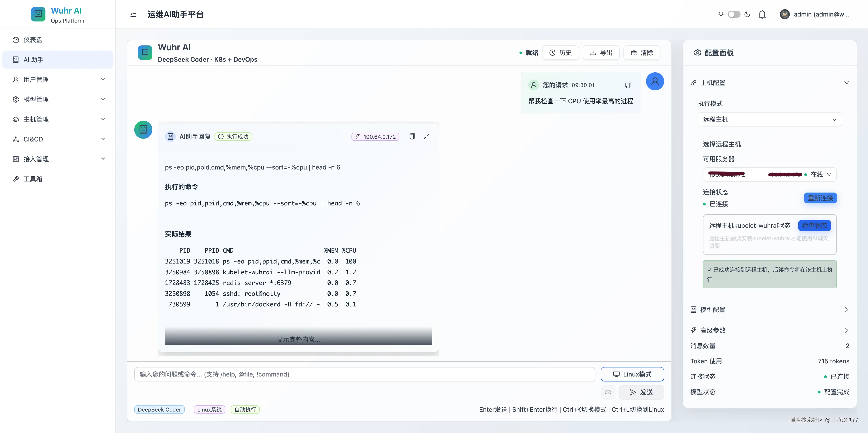Screen dimensions: 868x433
Task: Click the 检查状态 button
Action: 814,226
